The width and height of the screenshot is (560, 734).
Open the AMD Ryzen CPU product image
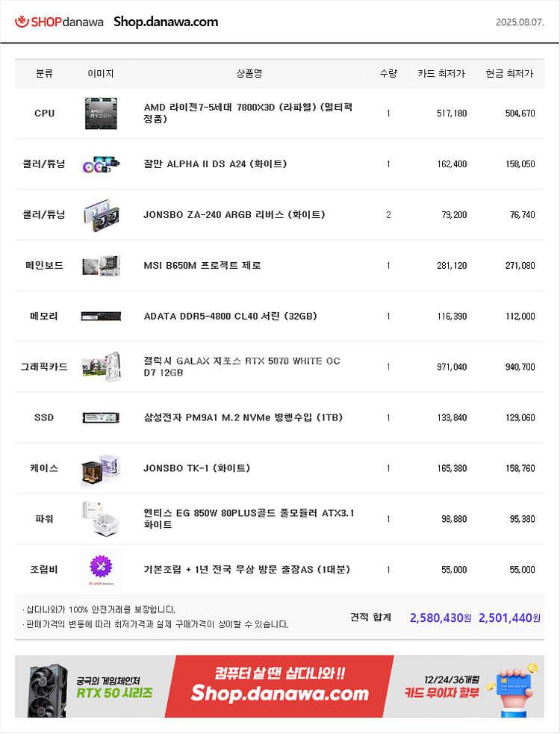101,113
